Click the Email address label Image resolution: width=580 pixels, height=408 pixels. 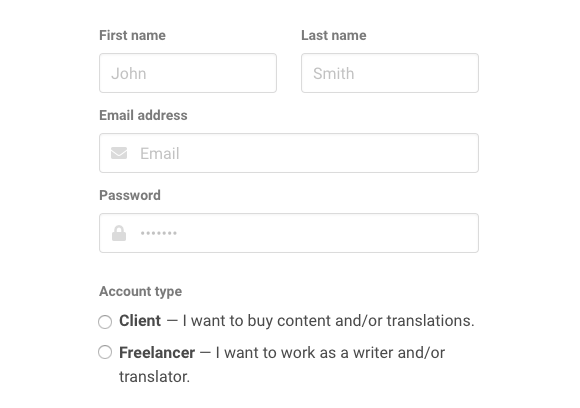pos(143,115)
